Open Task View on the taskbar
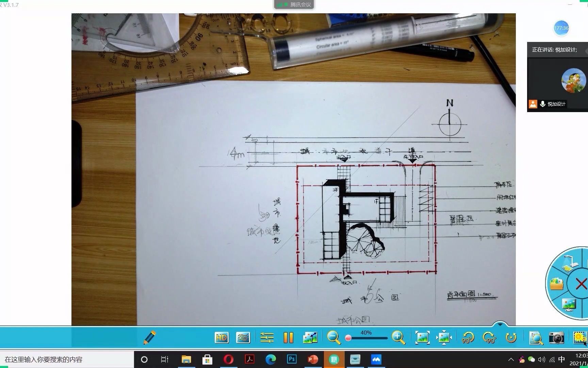The height and width of the screenshot is (368, 588). (x=164, y=359)
